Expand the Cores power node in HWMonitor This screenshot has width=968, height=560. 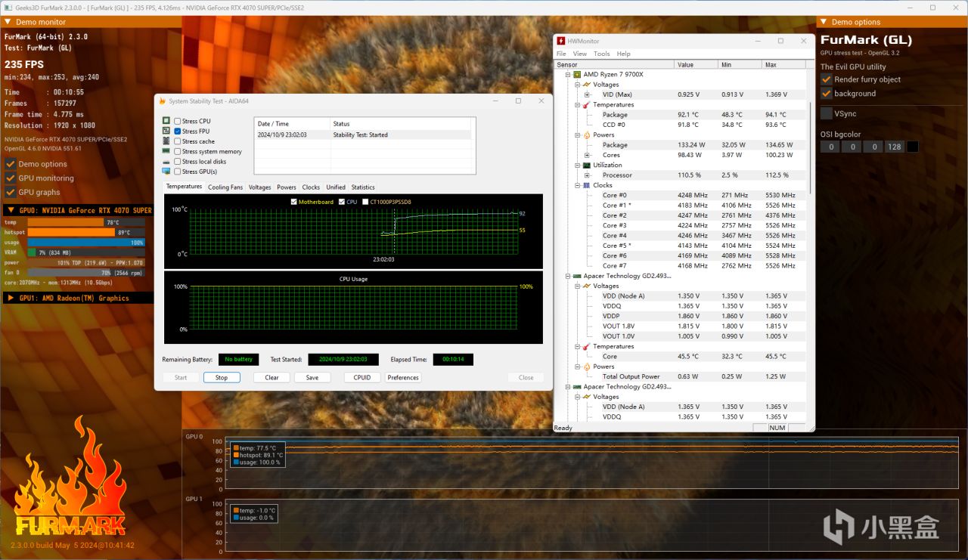pos(587,155)
